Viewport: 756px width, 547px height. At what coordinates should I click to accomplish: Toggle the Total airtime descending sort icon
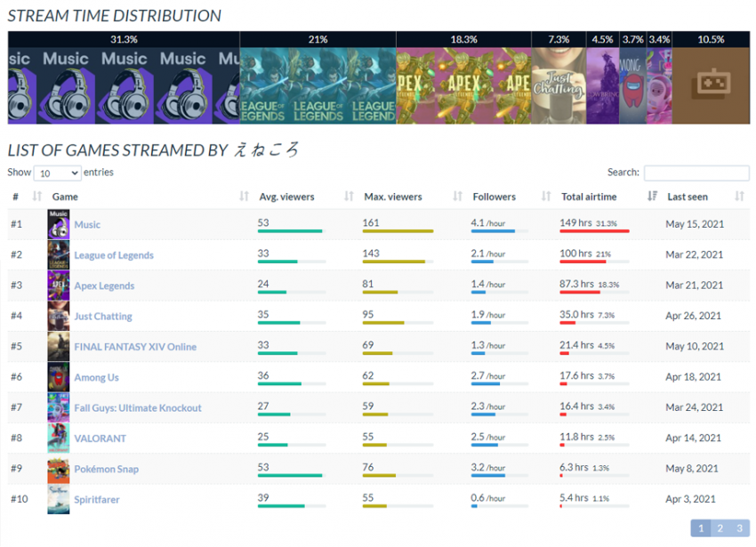(652, 197)
